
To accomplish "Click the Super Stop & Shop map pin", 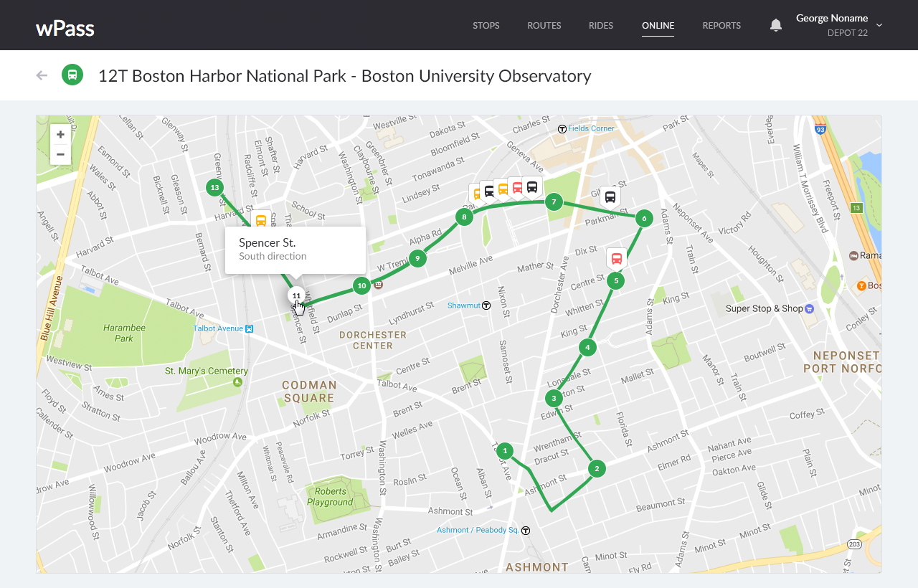I will coord(810,309).
